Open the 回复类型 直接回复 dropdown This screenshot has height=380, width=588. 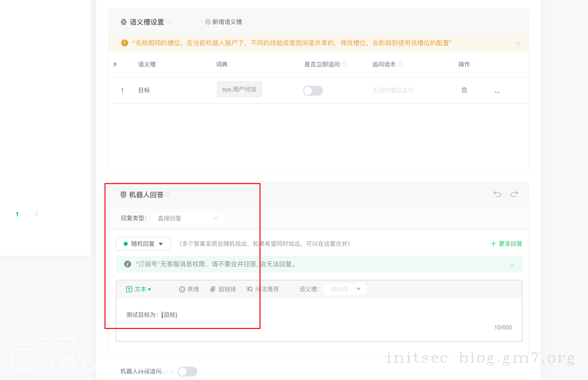tap(187, 218)
